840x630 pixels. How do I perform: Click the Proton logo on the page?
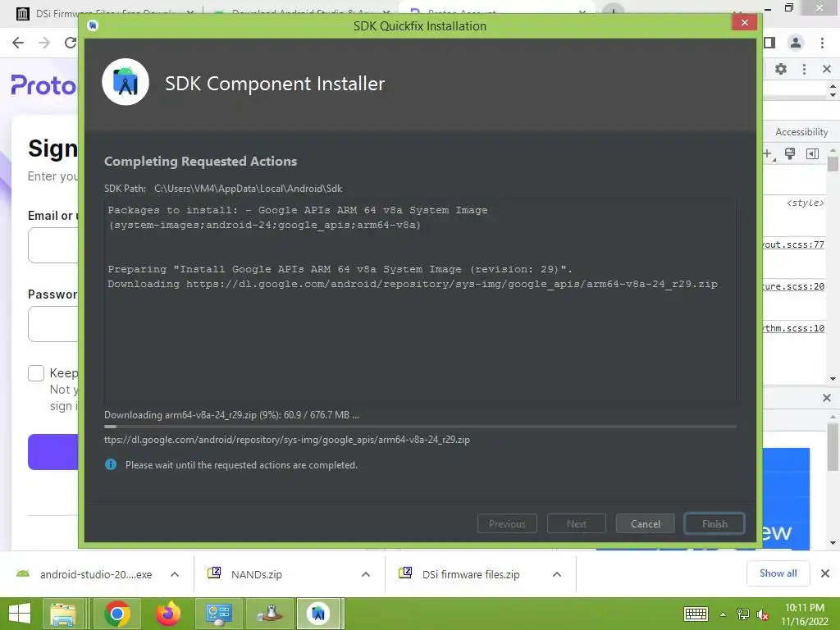pos(44,85)
